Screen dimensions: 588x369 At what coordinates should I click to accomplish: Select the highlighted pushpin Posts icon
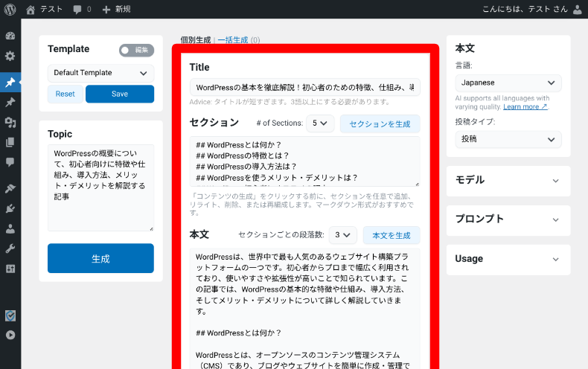tap(10, 82)
